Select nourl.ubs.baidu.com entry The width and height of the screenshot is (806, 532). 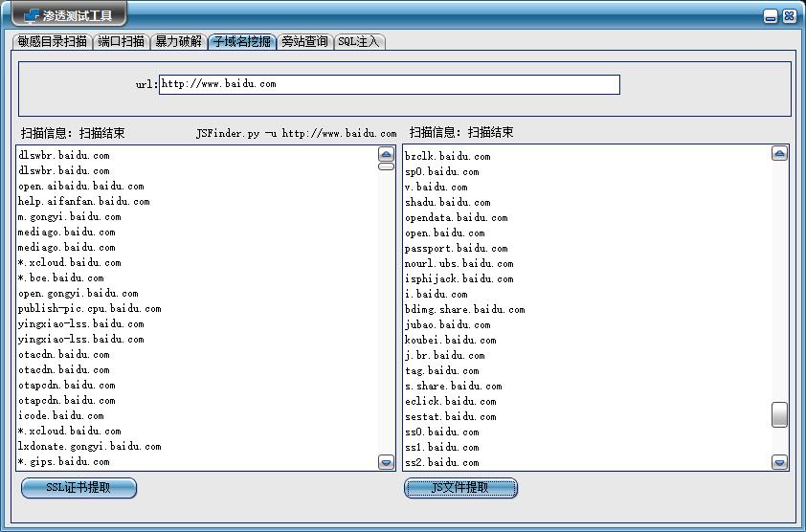(459, 264)
